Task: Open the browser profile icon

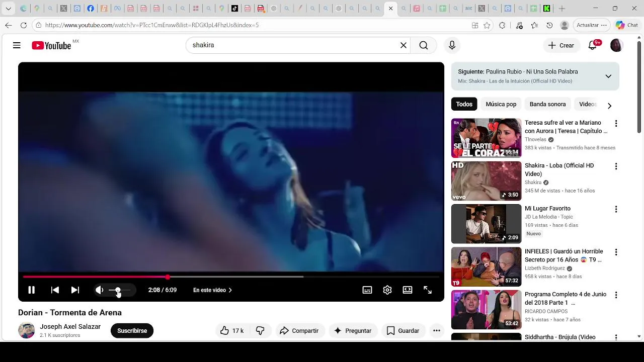Action: coord(565,25)
